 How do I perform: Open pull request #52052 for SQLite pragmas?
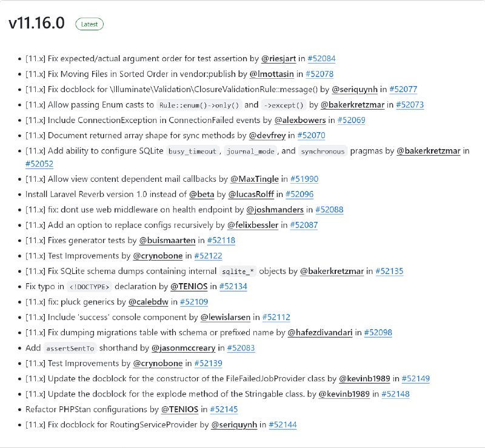tap(39, 164)
